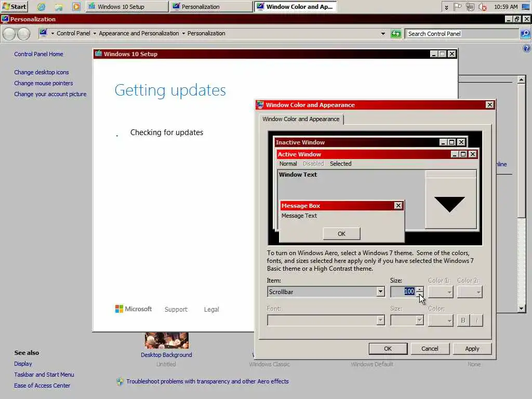Click Support link in Windows 10 Setup
This screenshot has width=532, height=399.
176,310
